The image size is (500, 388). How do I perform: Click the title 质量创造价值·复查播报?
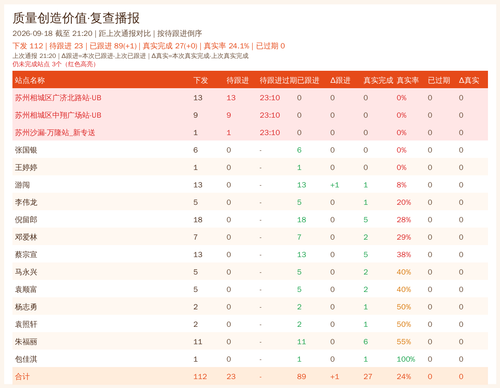click(x=76, y=18)
